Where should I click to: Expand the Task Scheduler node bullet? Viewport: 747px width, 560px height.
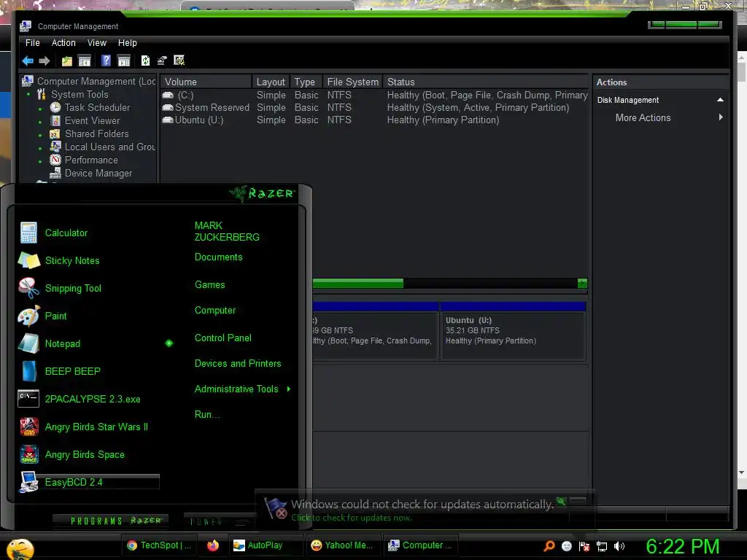(x=40, y=109)
